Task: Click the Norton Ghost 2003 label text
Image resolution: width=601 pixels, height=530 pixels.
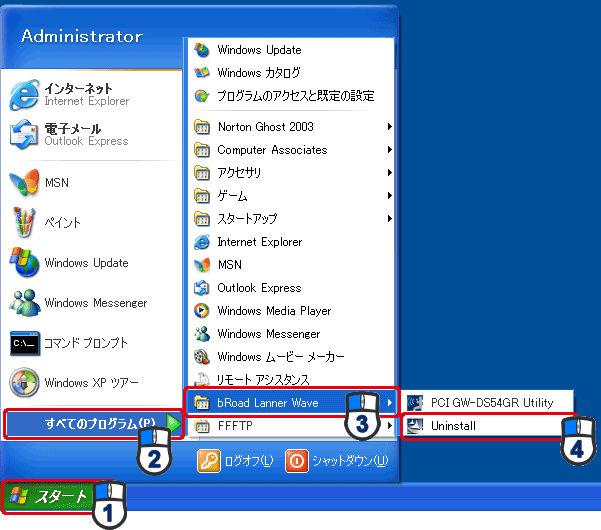Action: pyautogui.click(x=266, y=127)
